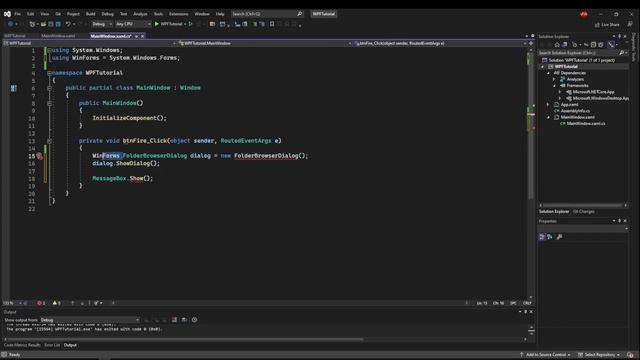This screenshot has height=360, width=640.
Task: Open the File menu
Action: click(x=18, y=14)
